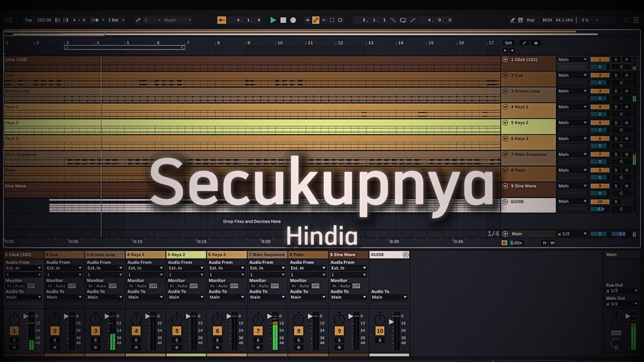Click the volume fader handle on track 10
Screen dimensions: 644x362
[x=391, y=322]
